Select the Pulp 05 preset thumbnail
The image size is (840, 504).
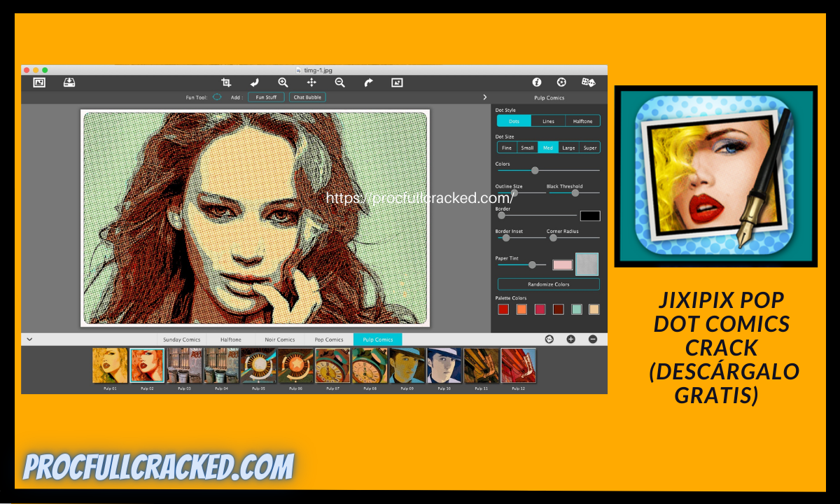click(258, 365)
